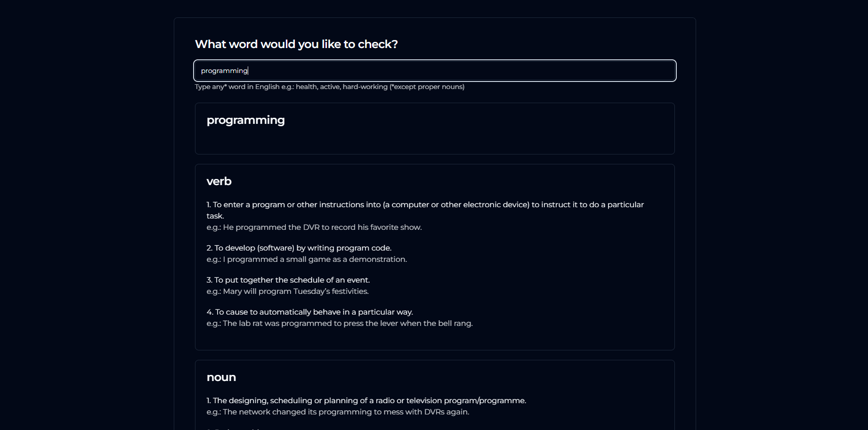Screen dimensions: 868x430
Task: Click the small game demonstration example sentence
Action: (x=306, y=259)
